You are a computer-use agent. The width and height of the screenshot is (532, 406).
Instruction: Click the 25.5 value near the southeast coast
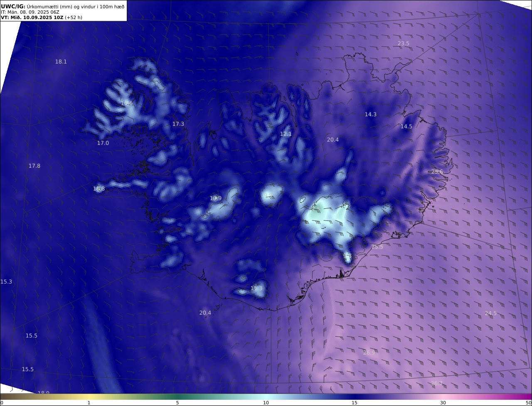tap(377, 247)
